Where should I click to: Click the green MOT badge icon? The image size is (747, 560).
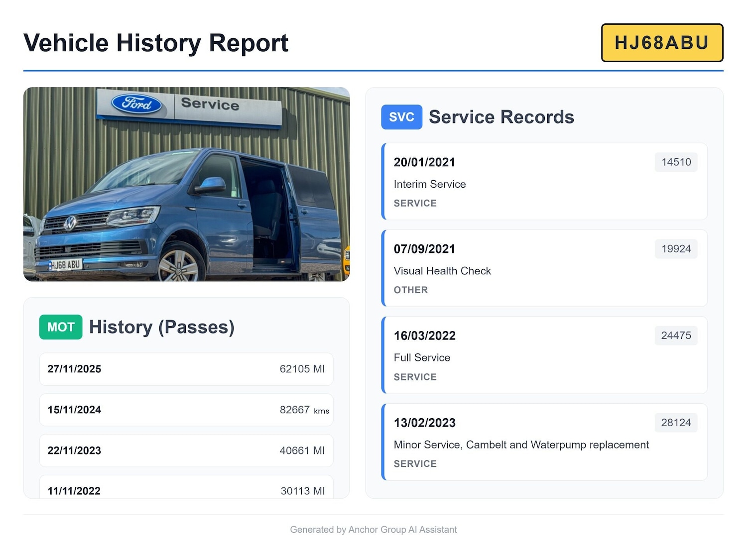pos(60,327)
